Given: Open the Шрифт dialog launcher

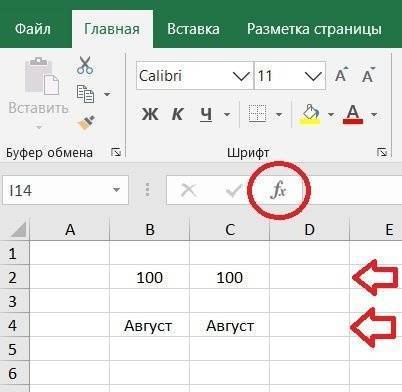Looking at the screenshot, I should point(382,152).
